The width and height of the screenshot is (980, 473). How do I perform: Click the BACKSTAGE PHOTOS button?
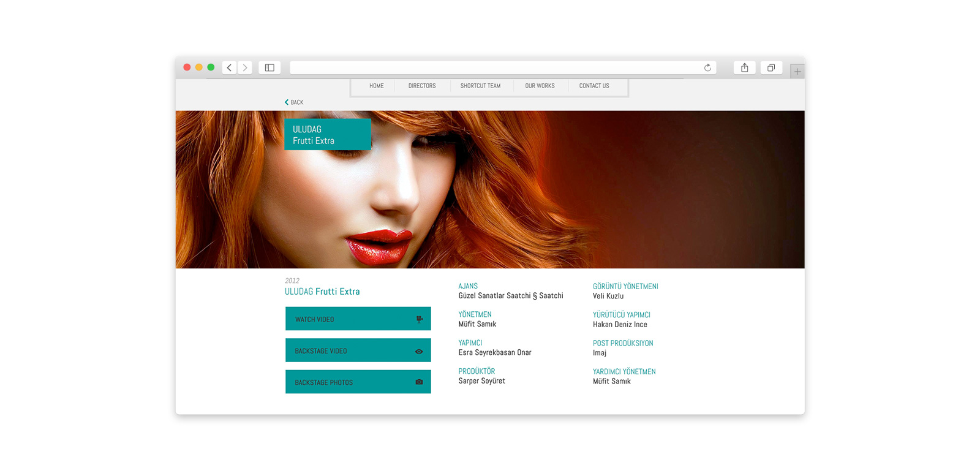(x=358, y=382)
